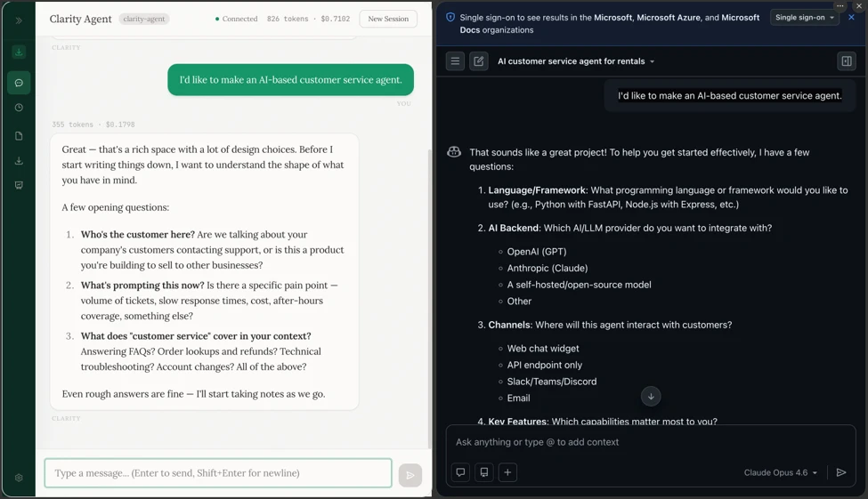Screen dimensions: 868x499
Task: Click the 'Clarity Agent' title text
Action: pyautogui.click(x=81, y=19)
